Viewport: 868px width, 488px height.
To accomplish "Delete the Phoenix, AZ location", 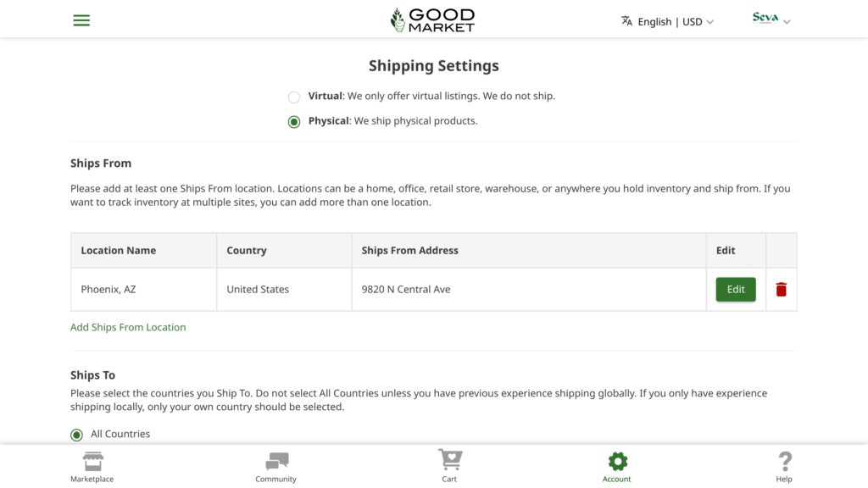I will click(x=781, y=290).
